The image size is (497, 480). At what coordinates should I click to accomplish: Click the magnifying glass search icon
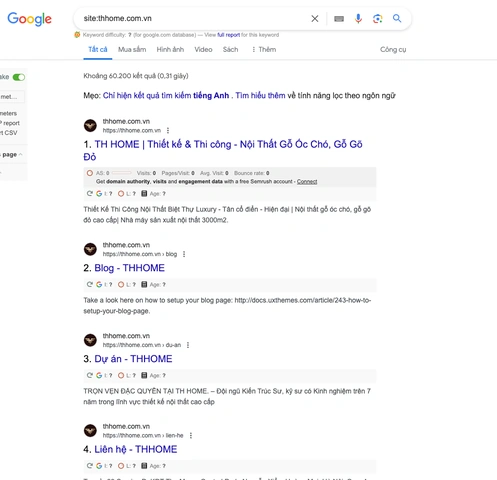tap(397, 18)
